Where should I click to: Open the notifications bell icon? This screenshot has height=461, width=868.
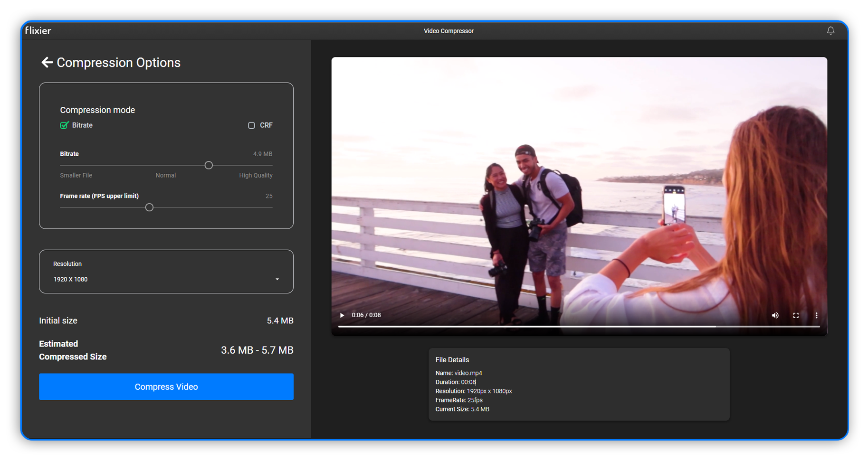(x=830, y=31)
